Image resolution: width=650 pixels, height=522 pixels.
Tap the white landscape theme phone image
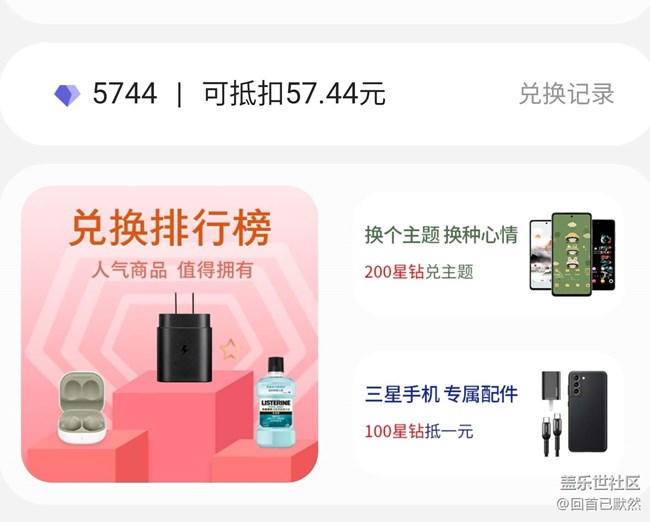pyautogui.click(x=541, y=255)
